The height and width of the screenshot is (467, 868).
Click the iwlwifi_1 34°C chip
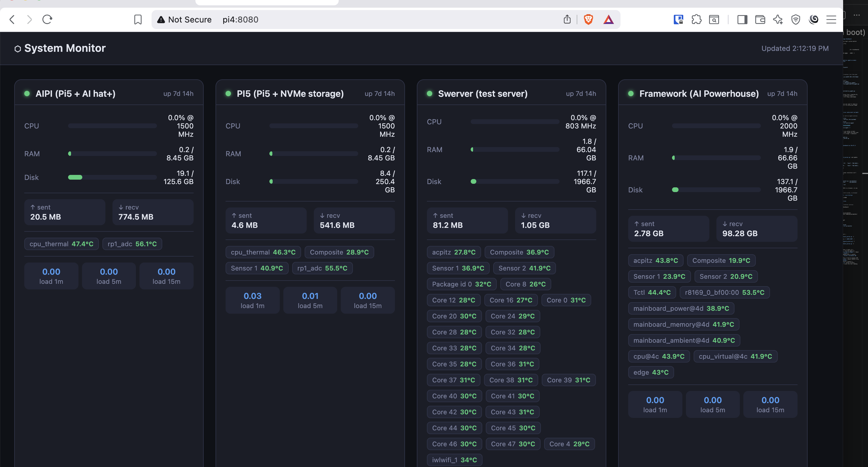tap(454, 460)
